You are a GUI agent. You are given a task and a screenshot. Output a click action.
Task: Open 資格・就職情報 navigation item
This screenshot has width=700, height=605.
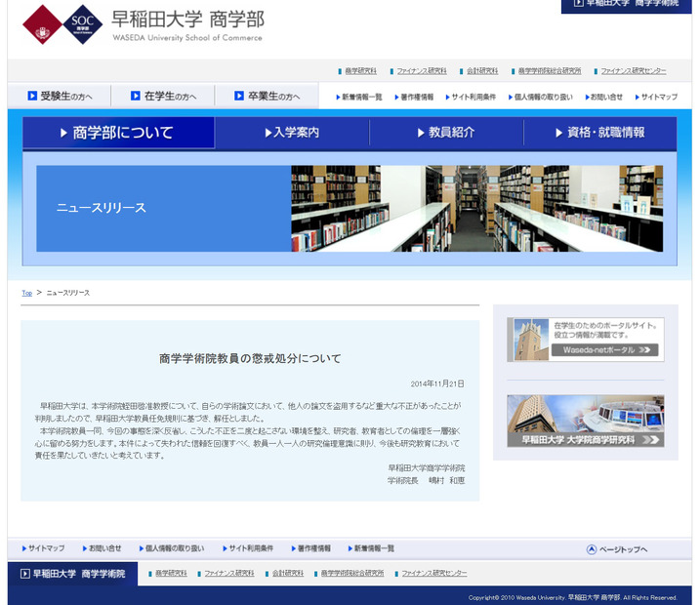pyautogui.click(x=599, y=133)
